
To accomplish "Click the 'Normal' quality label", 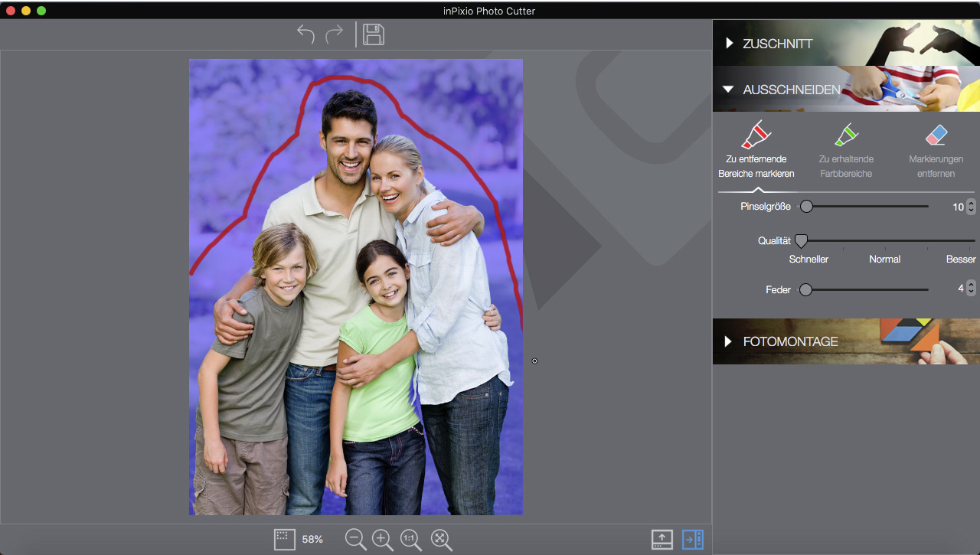I will pyautogui.click(x=884, y=260).
